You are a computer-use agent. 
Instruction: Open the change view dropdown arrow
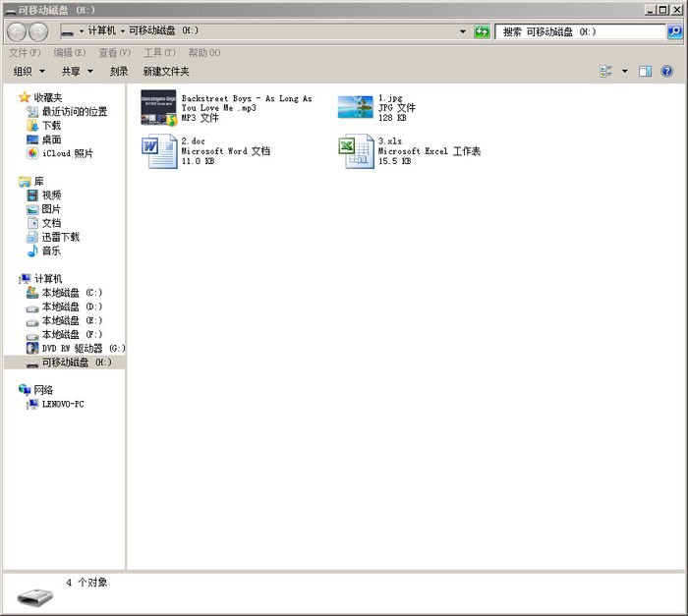[x=623, y=72]
